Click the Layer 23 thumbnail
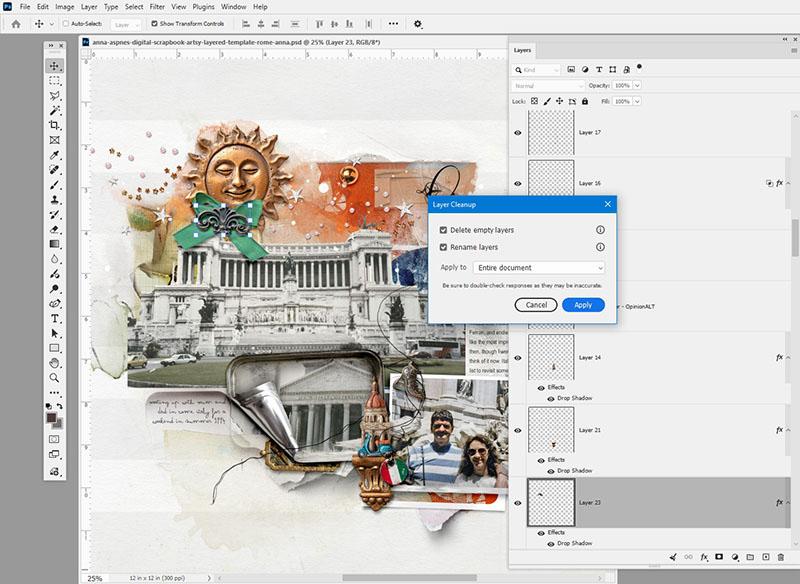The image size is (800, 584). click(551, 503)
